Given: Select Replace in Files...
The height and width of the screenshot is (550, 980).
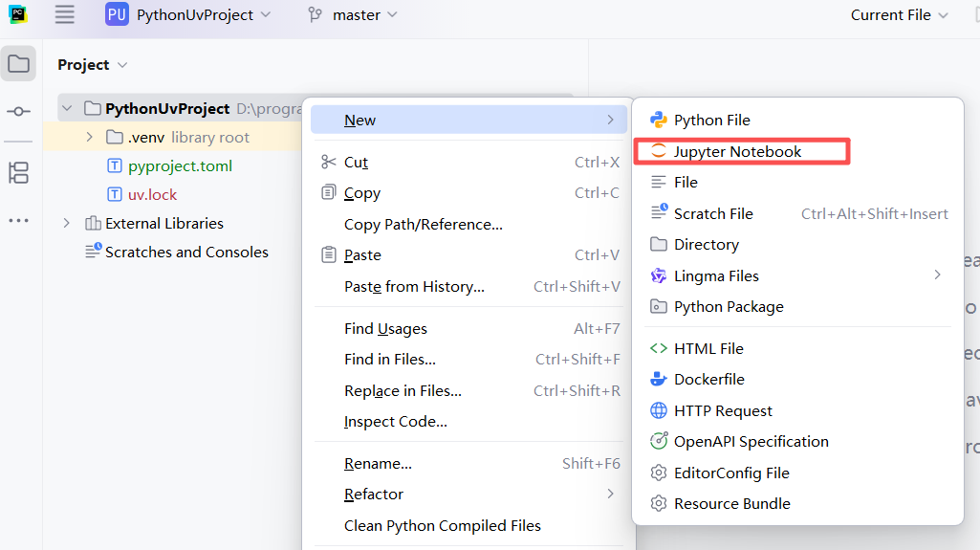Looking at the screenshot, I should pyautogui.click(x=468, y=390).
